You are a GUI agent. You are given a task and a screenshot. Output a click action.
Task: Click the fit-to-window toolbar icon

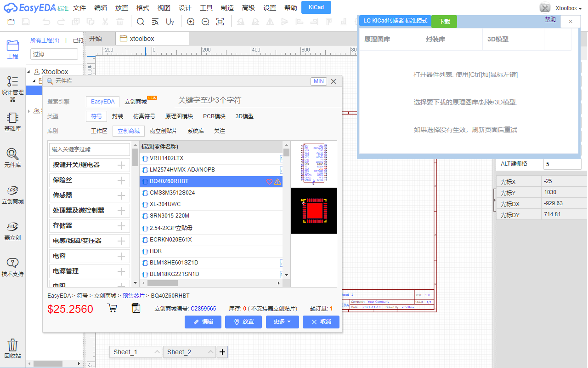click(x=220, y=22)
